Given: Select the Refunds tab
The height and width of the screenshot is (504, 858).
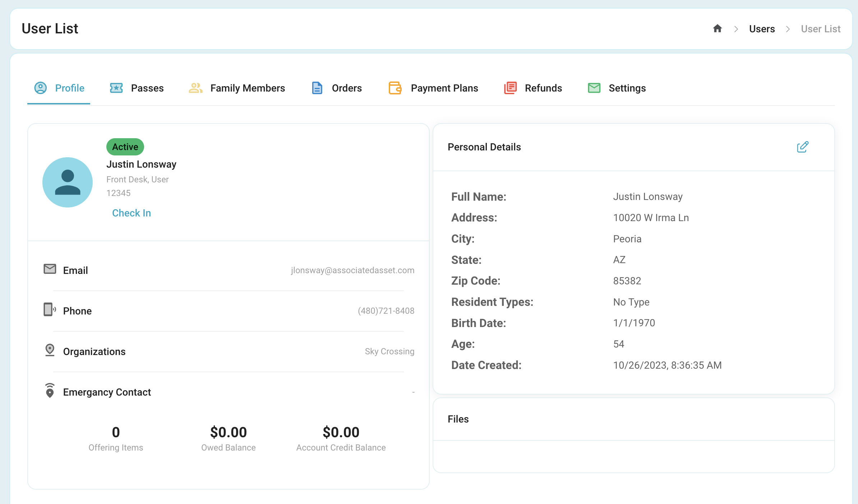Looking at the screenshot, I should [x=533, y=88].
